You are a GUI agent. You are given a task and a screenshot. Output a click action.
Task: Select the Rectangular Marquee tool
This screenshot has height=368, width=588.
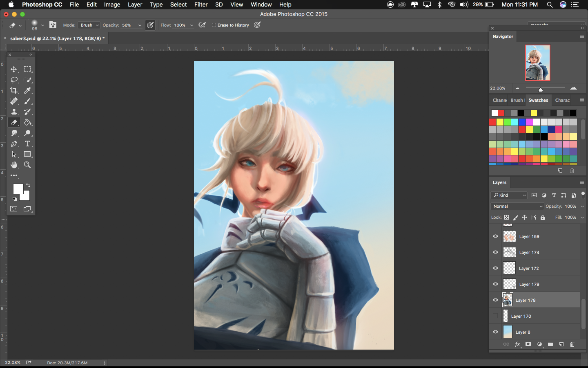(27, 69)
